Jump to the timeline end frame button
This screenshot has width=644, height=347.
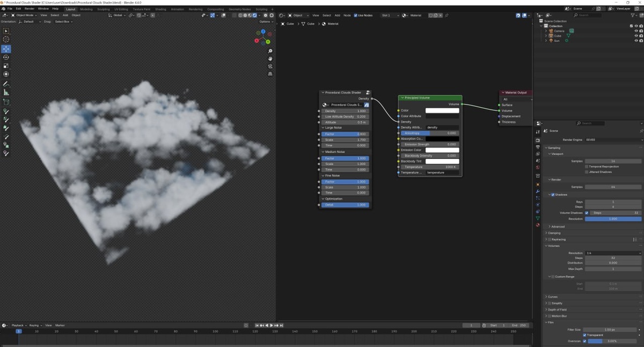[282, 325]
